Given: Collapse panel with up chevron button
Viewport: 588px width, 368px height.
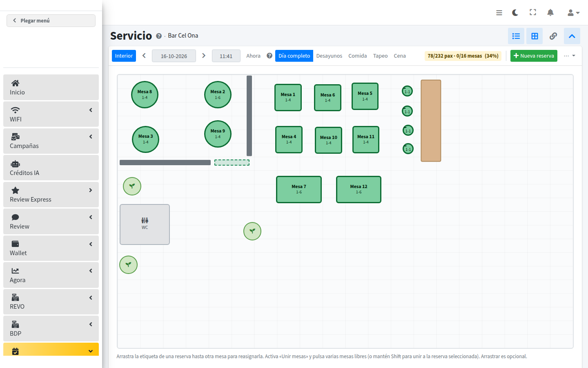Looking at the screenshot, I should 572,36.
